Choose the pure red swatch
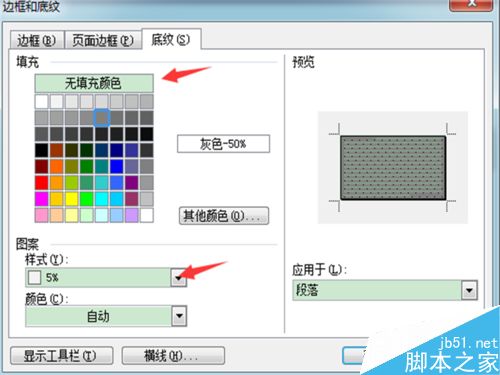The image size is (500, 375). (42, 183)
